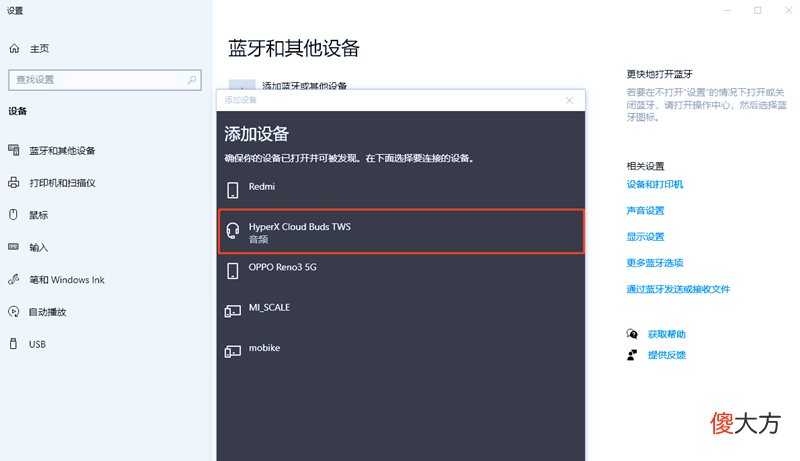Screen dimensions: 800x461
Task: Click the 获取帮助 link
Action: (x=666, y=334)
